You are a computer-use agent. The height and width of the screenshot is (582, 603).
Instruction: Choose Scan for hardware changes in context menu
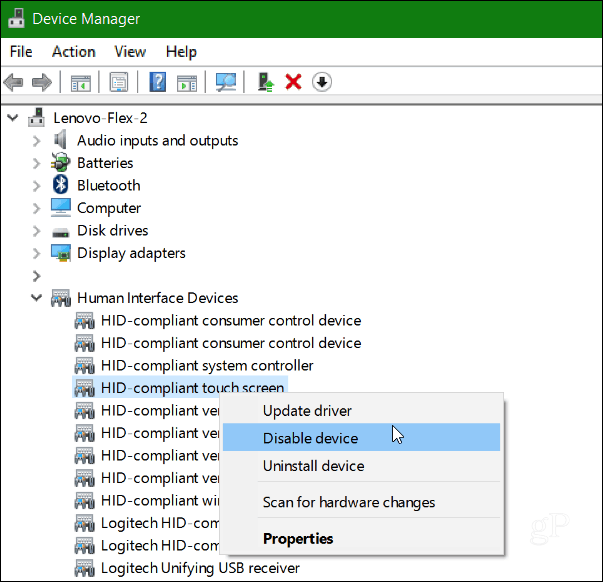[361, 502]
